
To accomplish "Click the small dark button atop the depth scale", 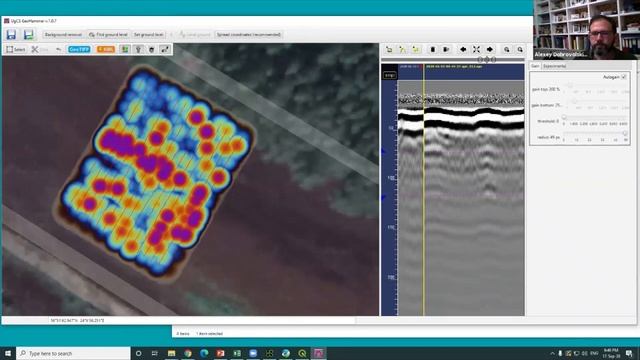I will point(389,75).
